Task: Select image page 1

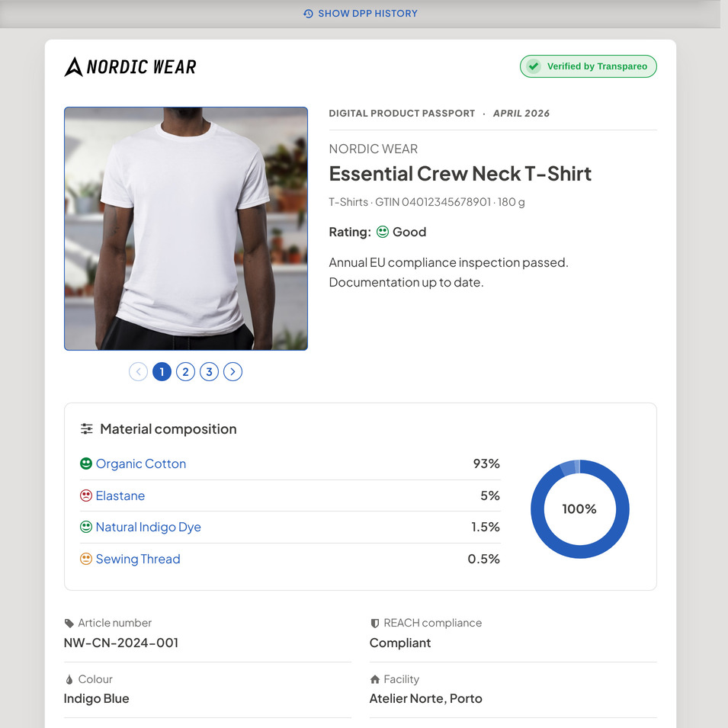Action: tap(162, 372)
